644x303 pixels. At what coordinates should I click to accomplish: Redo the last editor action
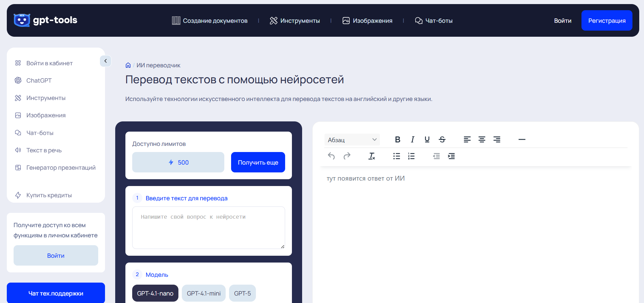pyautogui.click(x=347, y=156)
